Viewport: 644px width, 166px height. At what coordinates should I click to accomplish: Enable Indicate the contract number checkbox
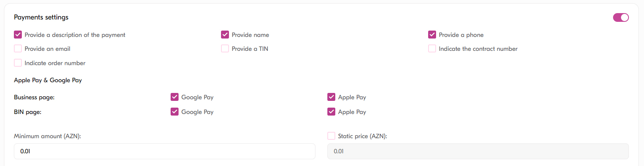(432, 49)
